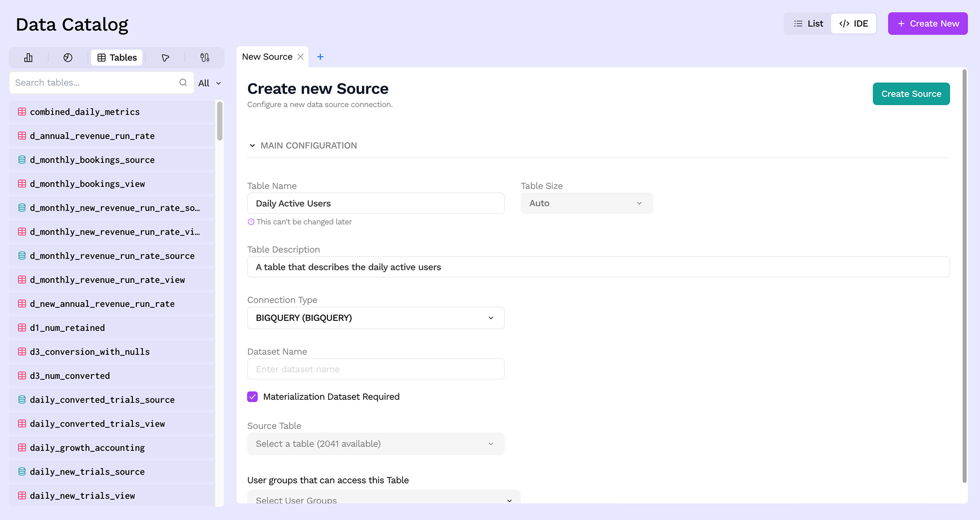
Task: Click the Dataset Name input field
Action: click(375, 369)
